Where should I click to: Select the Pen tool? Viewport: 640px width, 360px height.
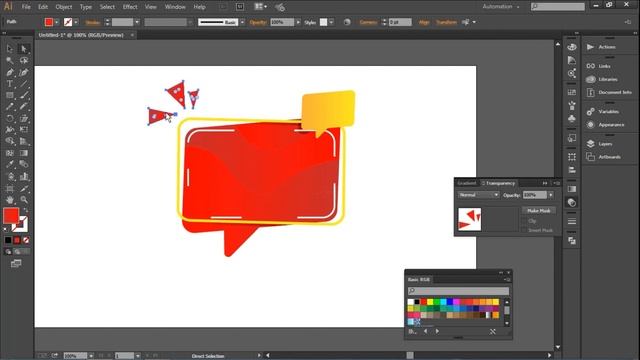[10, 73]
